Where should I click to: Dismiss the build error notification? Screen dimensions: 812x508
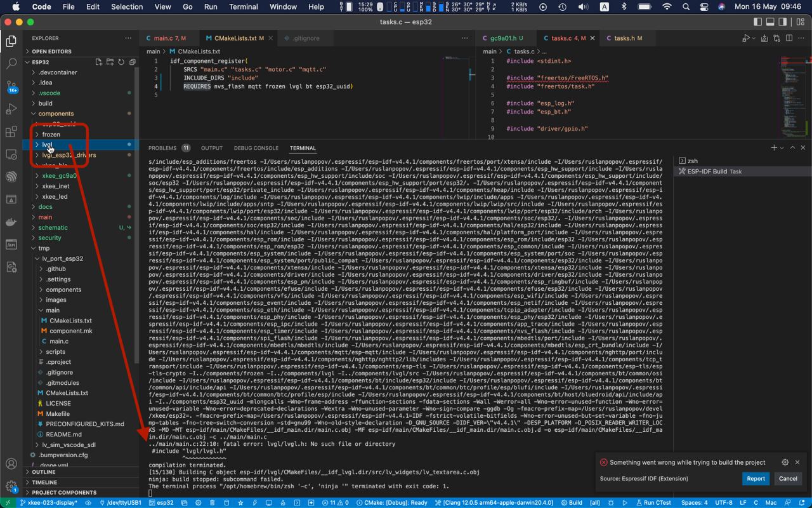797,462
